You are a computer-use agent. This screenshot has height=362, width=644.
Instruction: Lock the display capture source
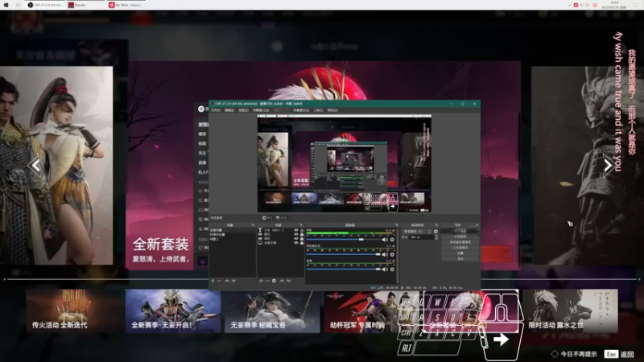pos(302,243)
